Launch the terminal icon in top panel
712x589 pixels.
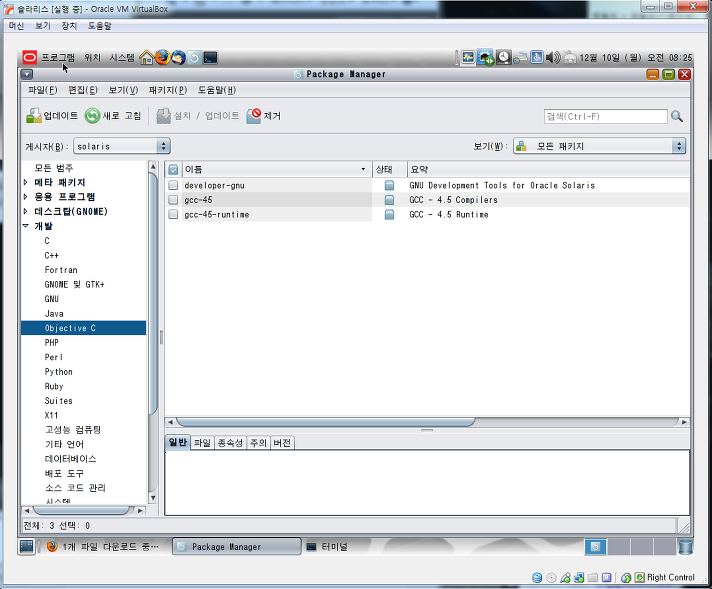point(210,58)
